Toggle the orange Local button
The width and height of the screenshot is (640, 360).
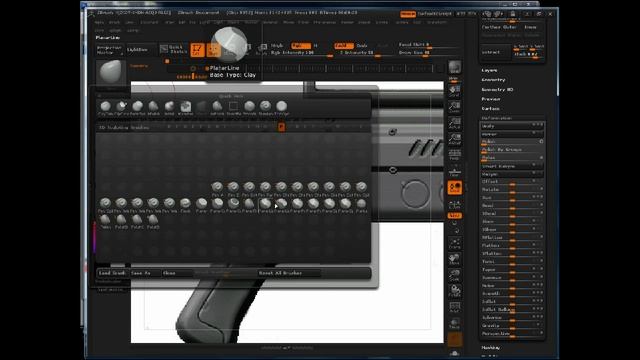[x=454, y=188]
